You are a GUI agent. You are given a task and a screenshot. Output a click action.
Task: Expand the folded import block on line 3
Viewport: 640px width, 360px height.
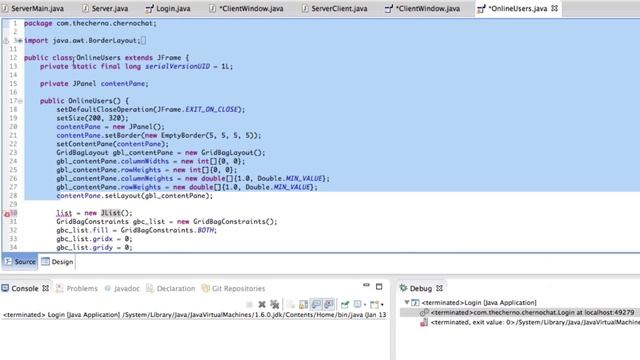coord(20,40)
